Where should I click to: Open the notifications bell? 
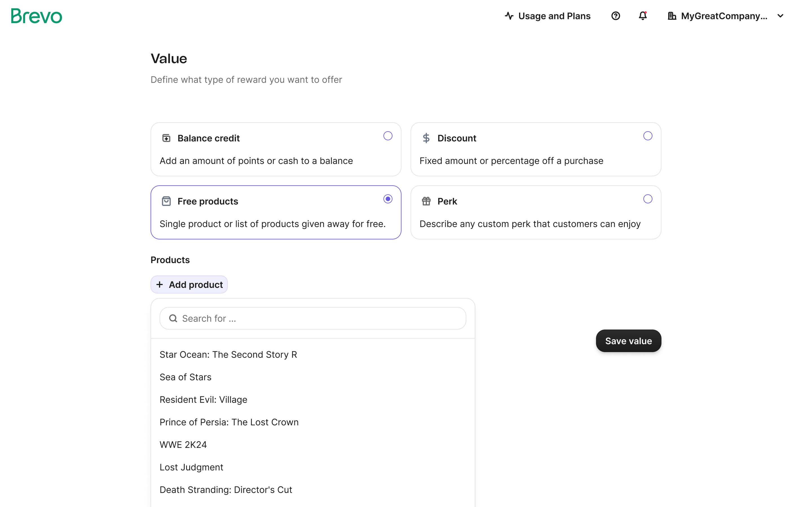643,16
